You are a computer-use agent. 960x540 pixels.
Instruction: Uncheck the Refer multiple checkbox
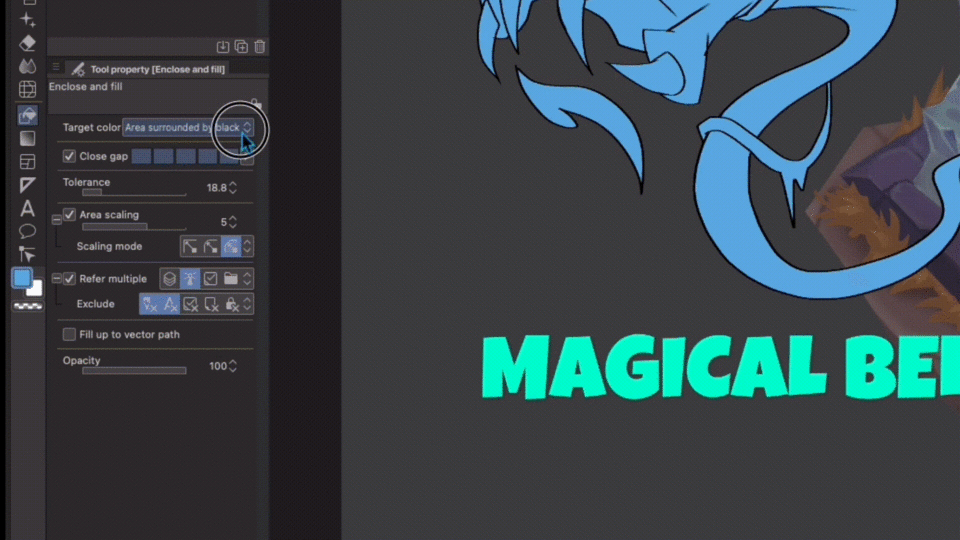[69, 279]
